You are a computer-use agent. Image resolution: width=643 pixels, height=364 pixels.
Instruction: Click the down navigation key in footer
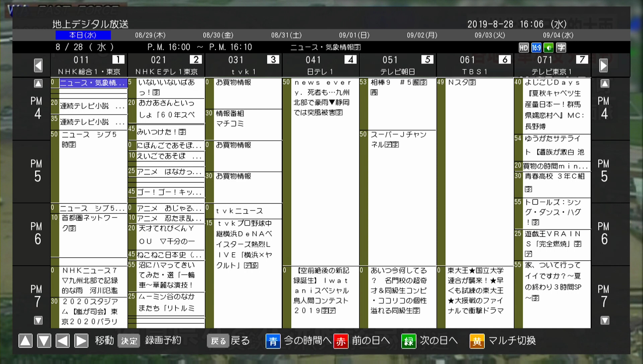(x=44, y=341)
